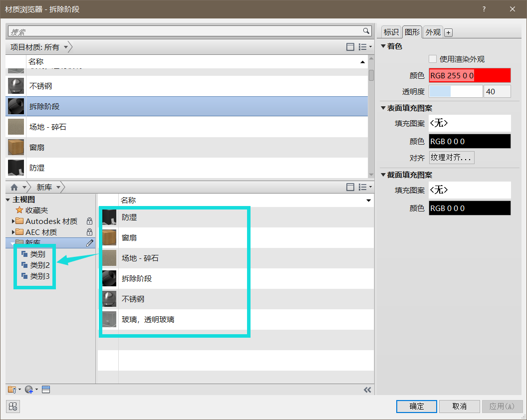Collapse the 截面填充图案 section
Viewport: 527px width, 420px height.
[x=383, y=175]
